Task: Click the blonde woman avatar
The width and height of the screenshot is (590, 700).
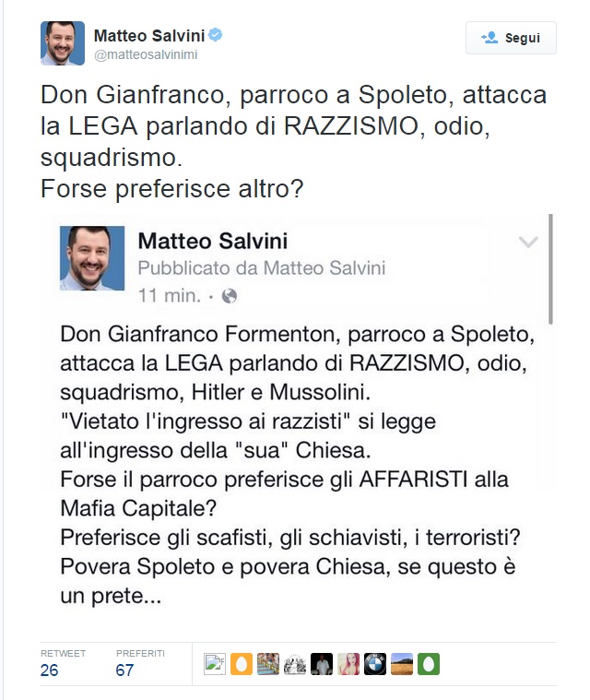Action: [348, 664]
